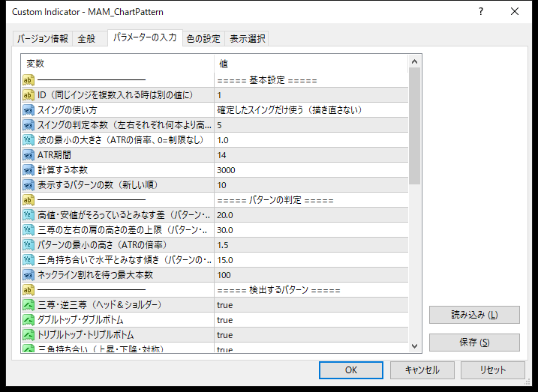Click integer icon beside 計算する本数
The height and width of the screenshot is (392, 538).
29,170
